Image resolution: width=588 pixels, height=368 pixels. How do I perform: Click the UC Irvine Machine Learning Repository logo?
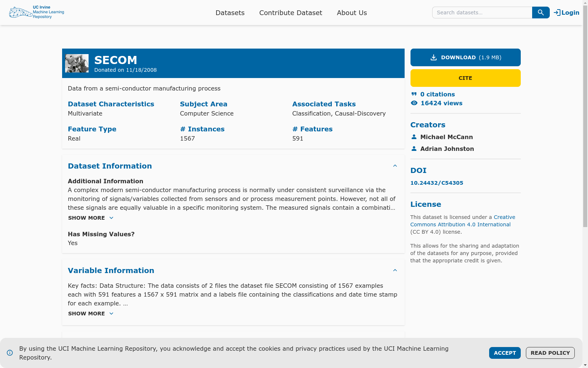(x=37, y=12)
